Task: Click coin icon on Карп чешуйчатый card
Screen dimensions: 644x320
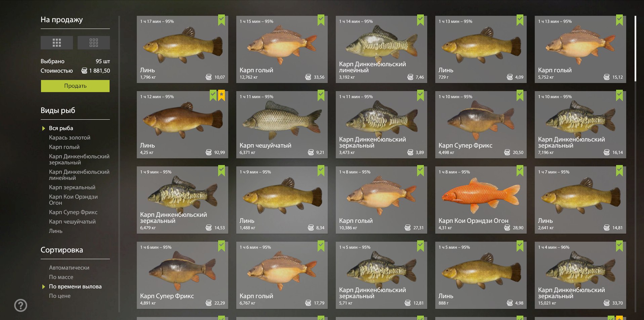Action: coord(311,153)
